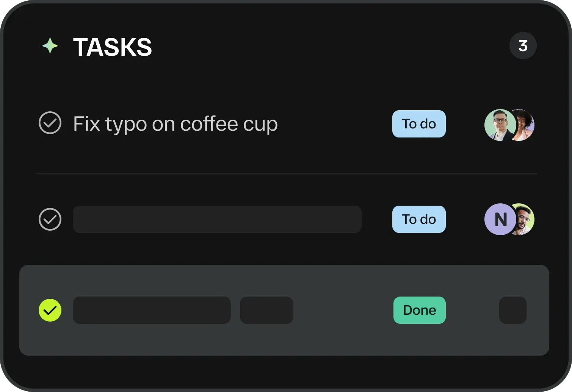Image resolution: width=572 pixels, height=392 pixels.
Task: Click the checkmark circle for coffee cup task
Action: coord(50,123)
